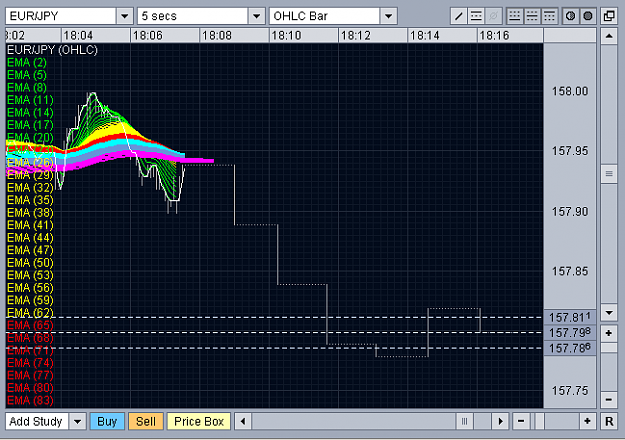Open the 5 secs interval dropdown arrow
This screenshot has width=625, height=440.
pyautogui.click(x=257, y=16)
